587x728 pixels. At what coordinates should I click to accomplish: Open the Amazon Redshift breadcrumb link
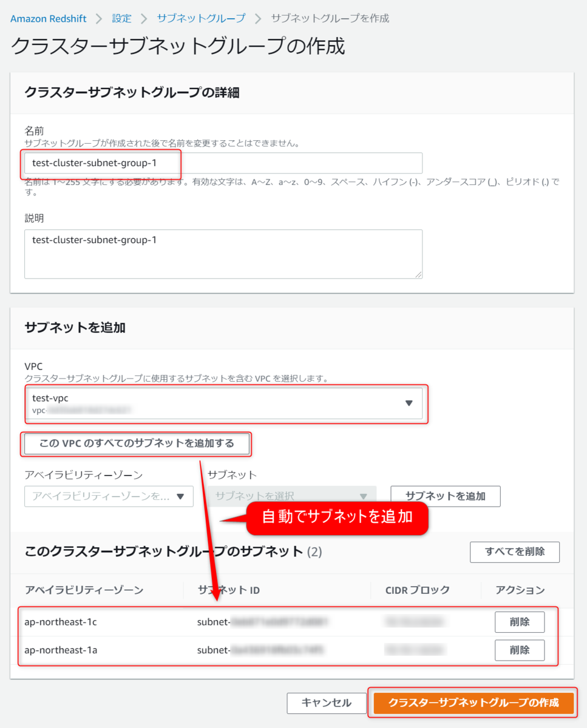tap(49, 18)
